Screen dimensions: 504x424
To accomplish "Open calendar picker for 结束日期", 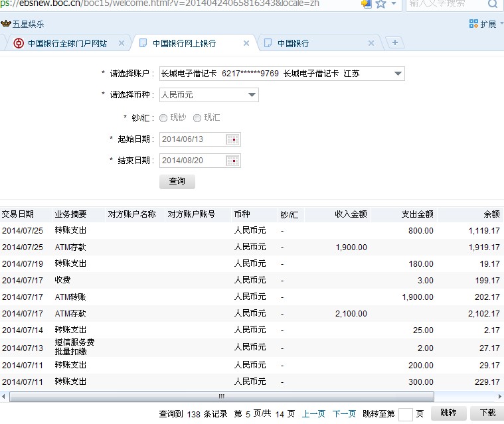I will click(232, 161).
